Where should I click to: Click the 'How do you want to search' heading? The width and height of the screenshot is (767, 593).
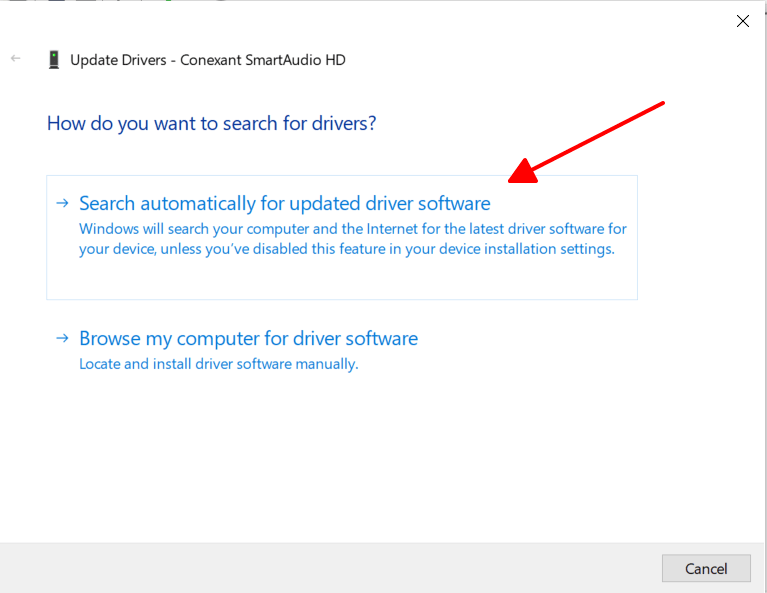(x=211, y=124)
